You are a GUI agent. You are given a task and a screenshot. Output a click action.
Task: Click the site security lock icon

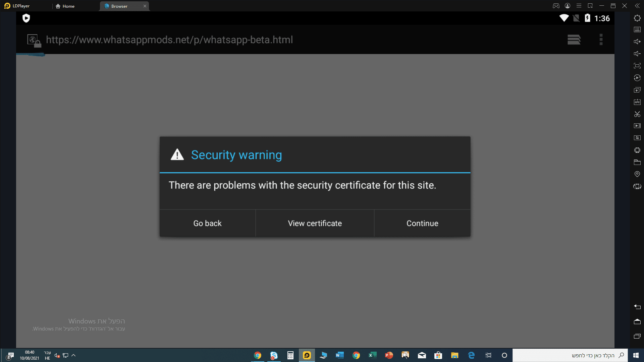tap(34, 41)
